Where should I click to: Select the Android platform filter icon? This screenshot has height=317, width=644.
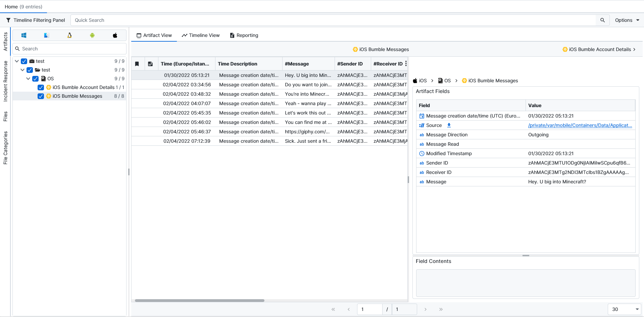coord(92,35)
